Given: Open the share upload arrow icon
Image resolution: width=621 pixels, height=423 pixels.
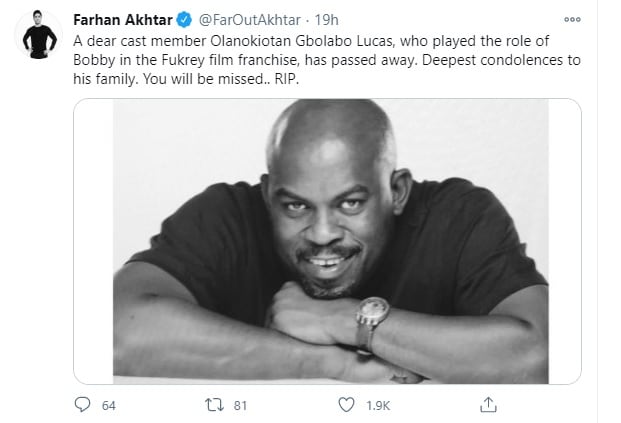Looking at the screenshot, I should coord(488,404).
